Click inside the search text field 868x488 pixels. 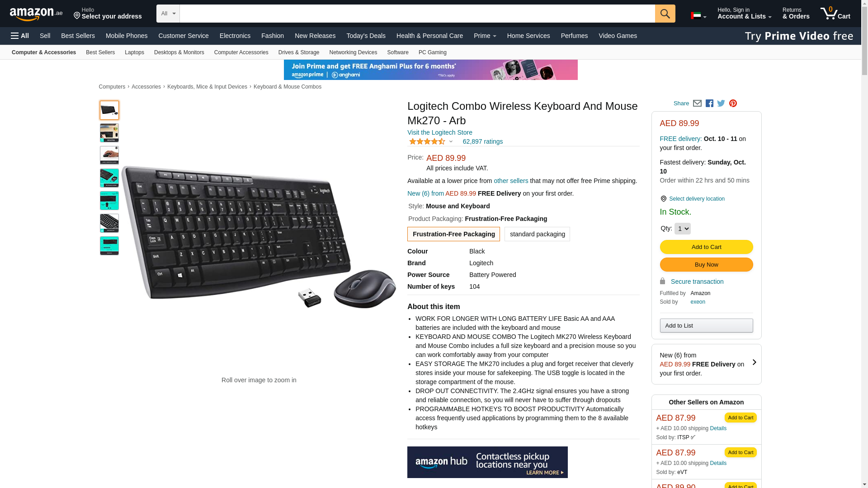coord(417,14)
